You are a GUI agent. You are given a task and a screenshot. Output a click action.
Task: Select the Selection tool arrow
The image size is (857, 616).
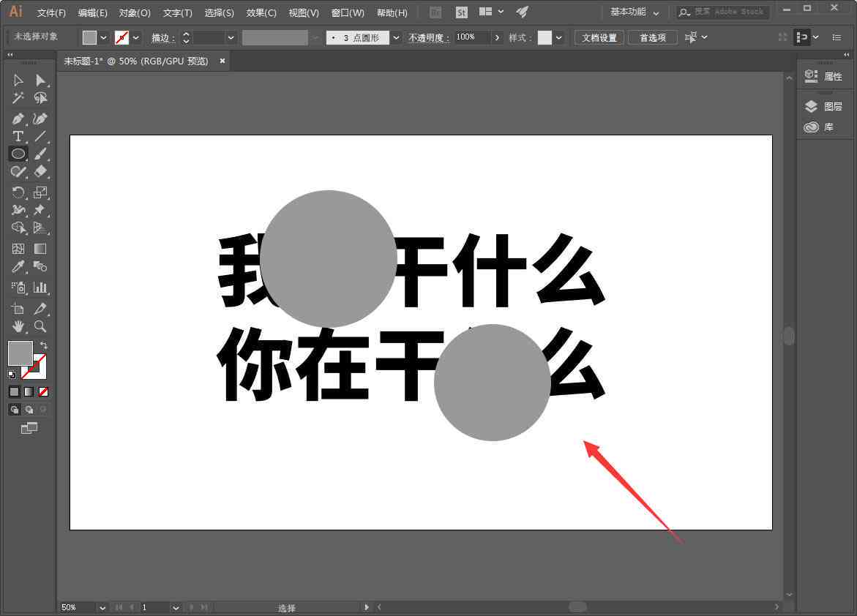pos(18,80)
